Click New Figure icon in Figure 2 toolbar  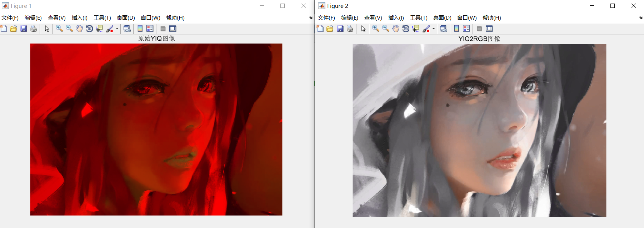320,29
